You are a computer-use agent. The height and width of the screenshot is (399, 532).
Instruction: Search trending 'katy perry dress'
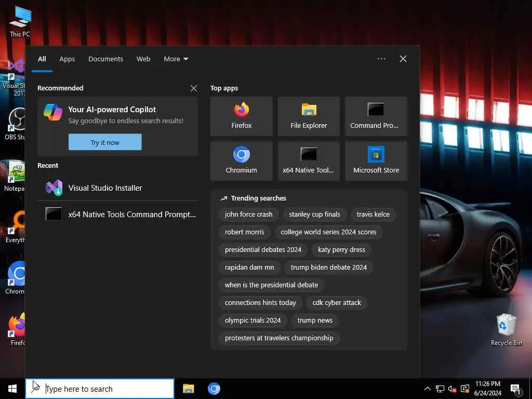click(x=342, y=250)
